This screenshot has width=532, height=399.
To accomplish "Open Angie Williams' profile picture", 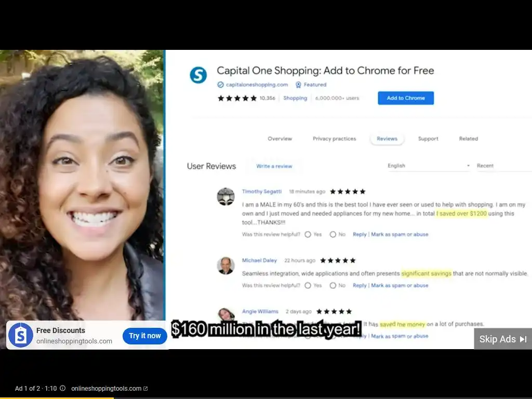I will tap(226, 314).
